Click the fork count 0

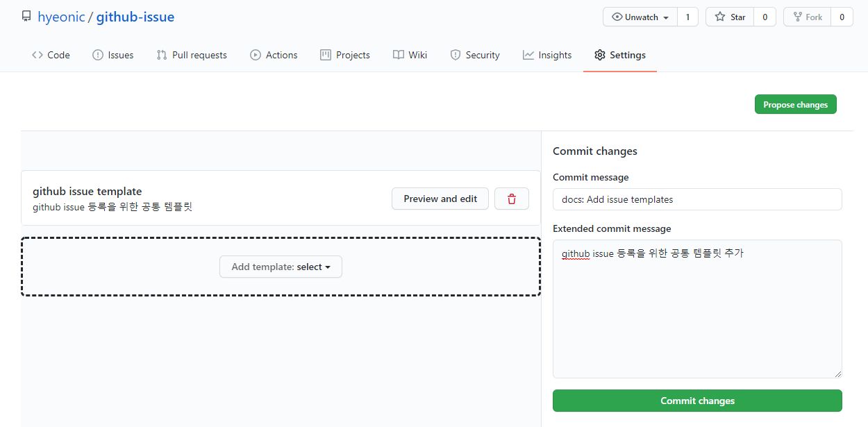[842, 17]
